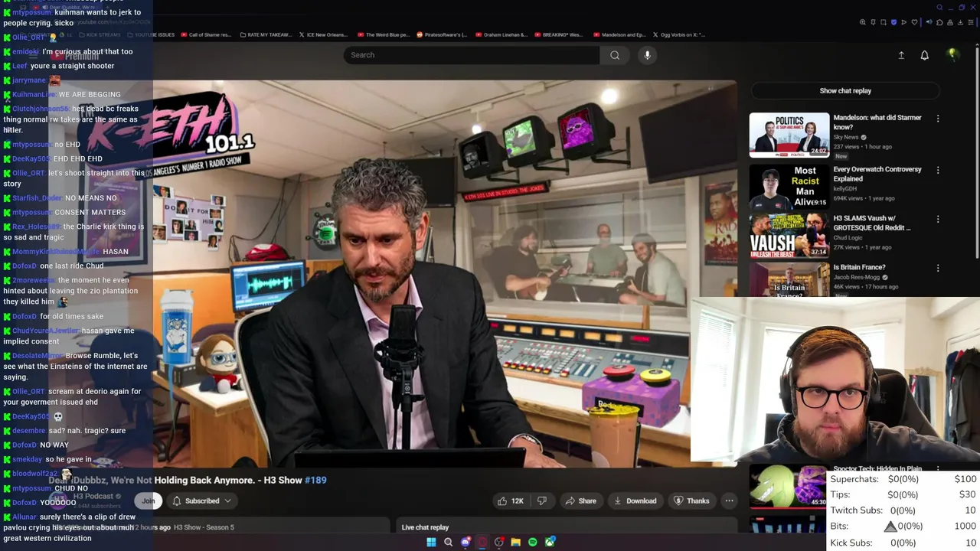Click the Sky News channel name
The height and width of the screenshot is (551, 980).
click(846, 137)
